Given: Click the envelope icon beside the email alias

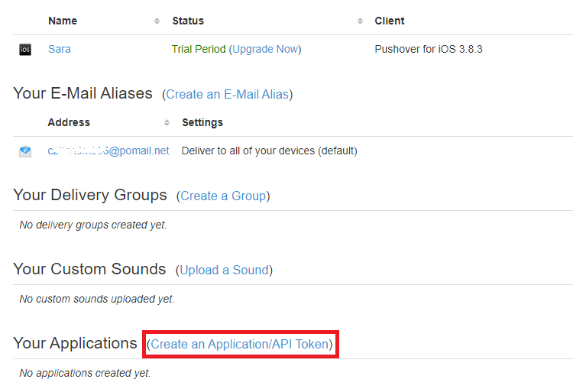Looking at the screenshot, I should (25, 151).
